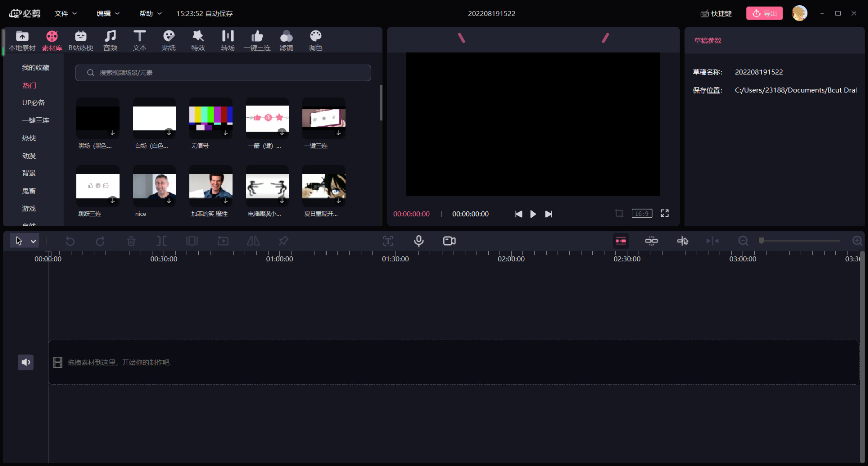Select the 我的收藏 category
The width and height of the screenshot is (868, 466).
pos(36,68)
